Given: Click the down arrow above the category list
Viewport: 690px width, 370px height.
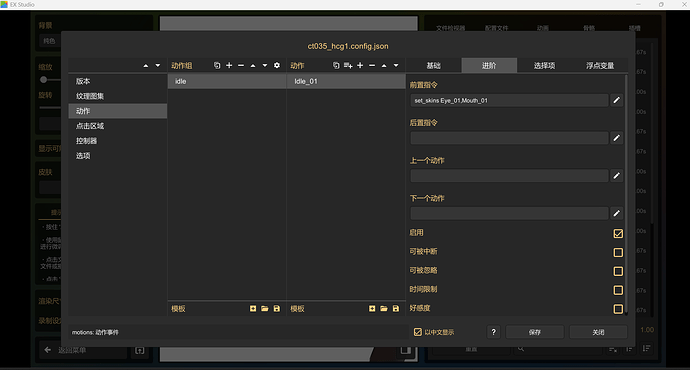Looking at the screenshot, I should (158, 66).
